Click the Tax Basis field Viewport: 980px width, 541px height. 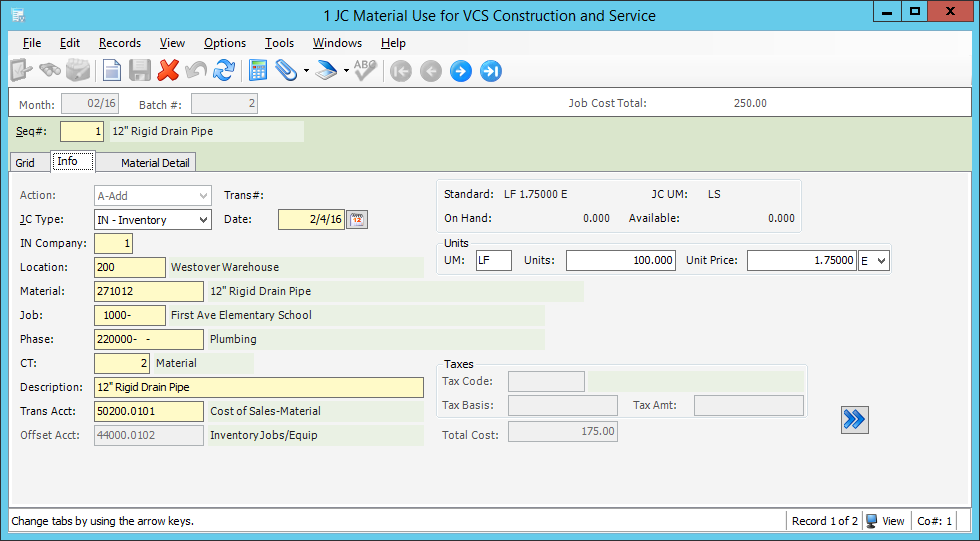click(x=562, y=405)
